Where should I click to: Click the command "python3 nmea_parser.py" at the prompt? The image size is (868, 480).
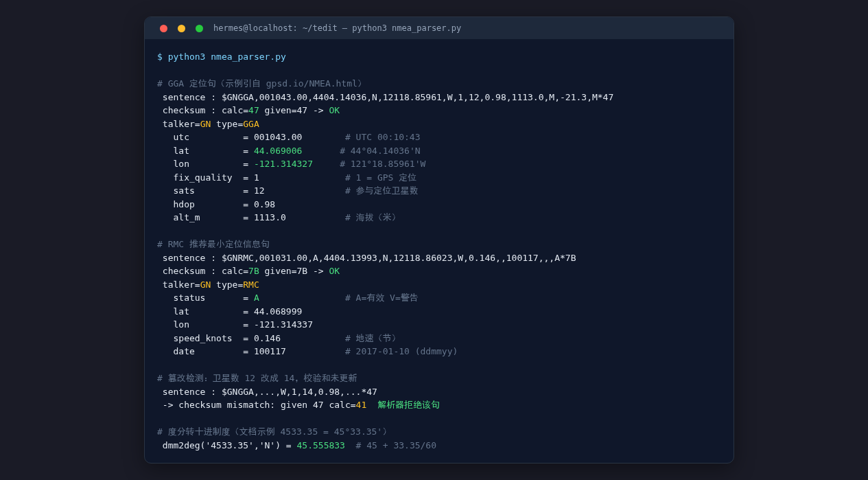pyautogui.click(x=227, y=57)
